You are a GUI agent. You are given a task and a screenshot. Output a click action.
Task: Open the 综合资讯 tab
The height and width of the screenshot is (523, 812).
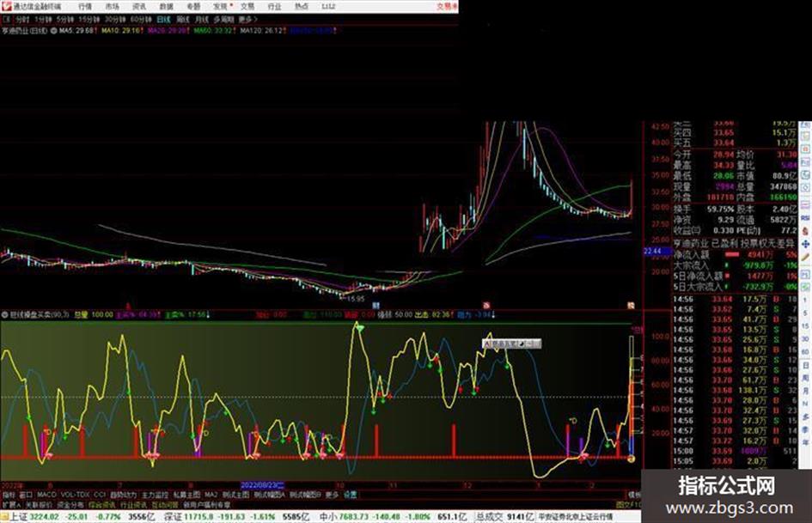102,504
